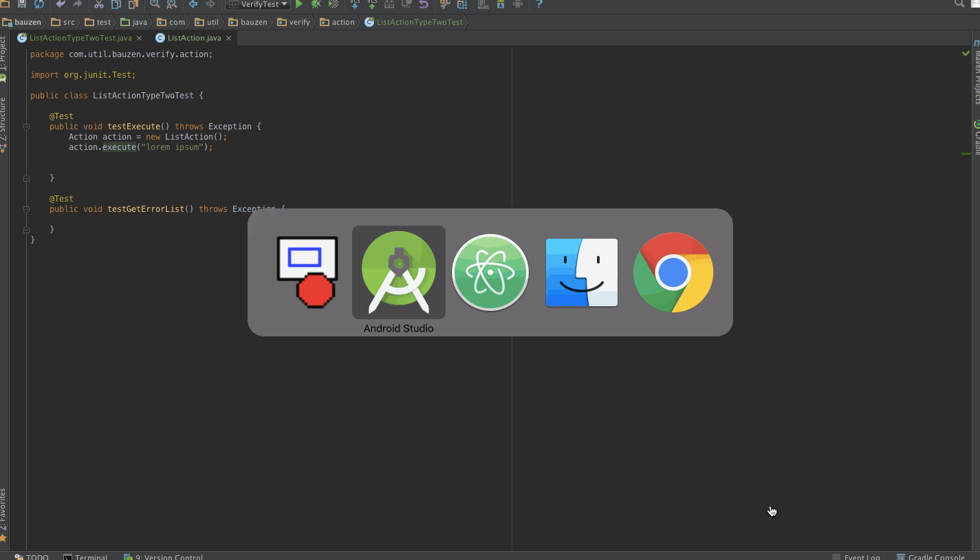980x560 pixels.
Task: Click VCS Update Project icon
Action: [x=355, y=4]
